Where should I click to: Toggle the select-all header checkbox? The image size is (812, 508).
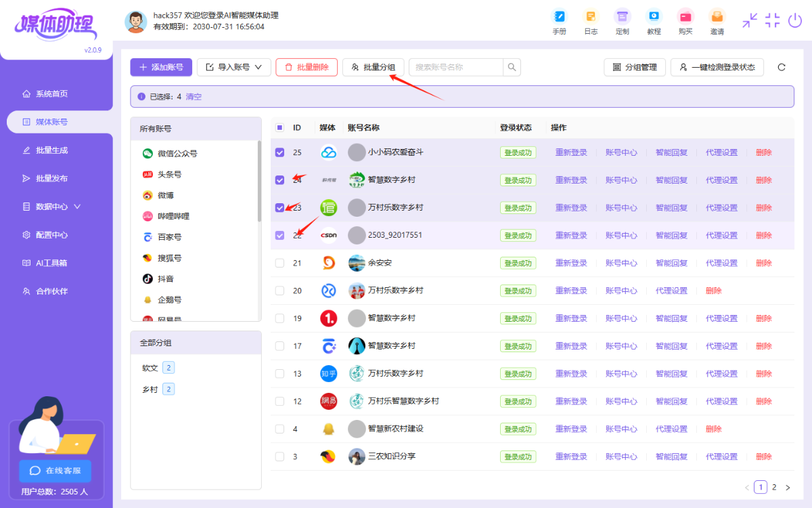tap(279, 127)
